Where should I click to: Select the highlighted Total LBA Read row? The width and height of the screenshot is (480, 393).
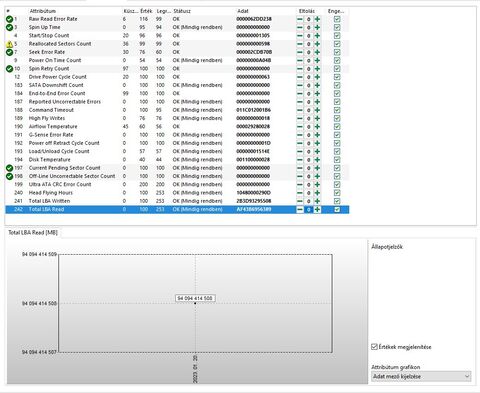[x=177, y=209]
